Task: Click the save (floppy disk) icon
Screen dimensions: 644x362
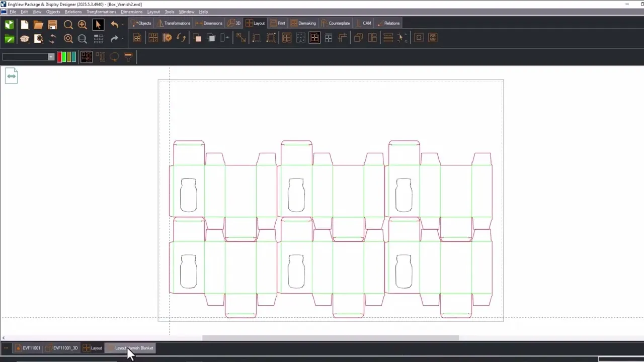Action: click(x=52, y=25)
